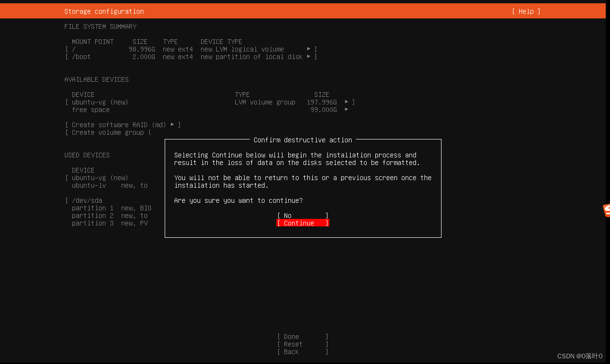Go Back to the previous screen
Image resolution: width=610 pixels, height=364 pixels.
click(302, 352)
